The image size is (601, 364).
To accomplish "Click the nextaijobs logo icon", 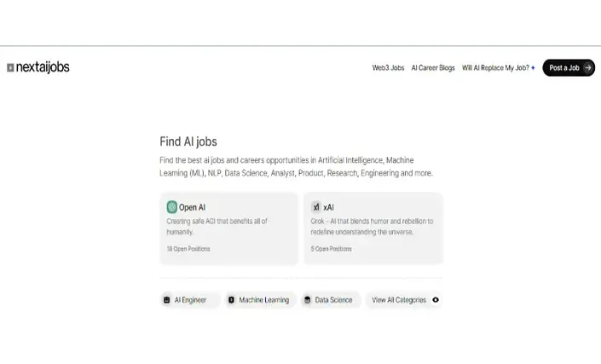I will click(10, 67).
